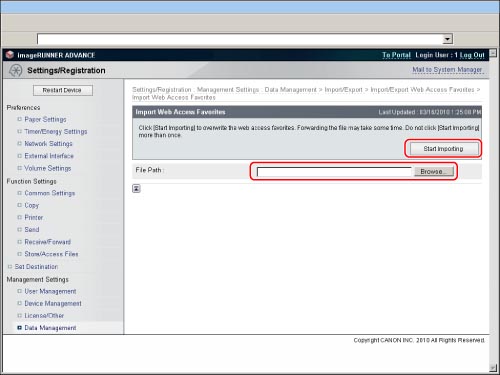Open Mail to System Manager link
The image size is (500, 375).
tap(447, 70)
